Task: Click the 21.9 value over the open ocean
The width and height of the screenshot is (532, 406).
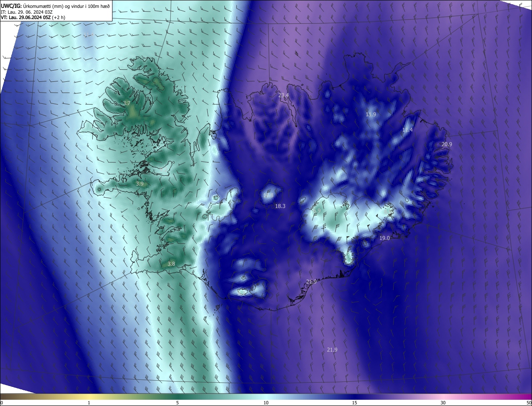Action: pos(332,350)
